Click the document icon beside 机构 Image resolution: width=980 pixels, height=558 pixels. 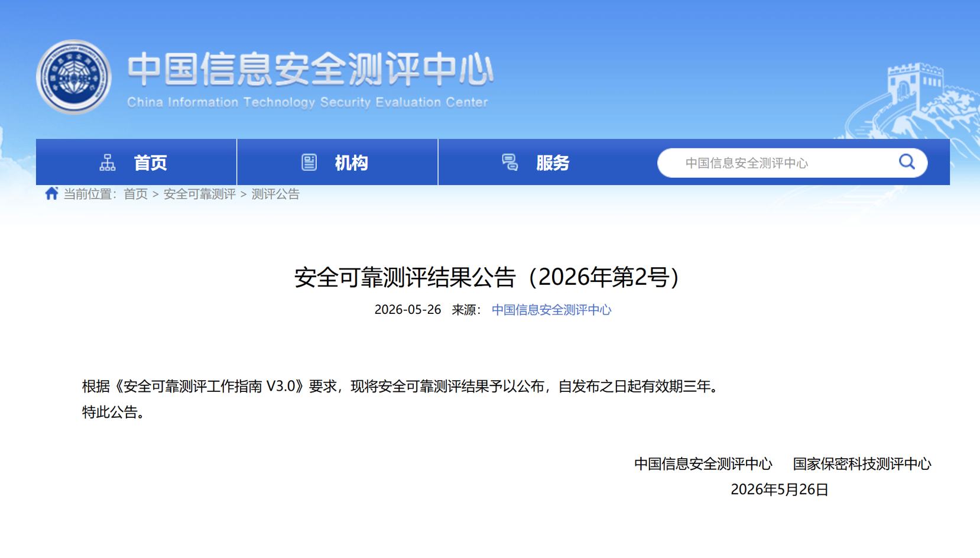(309, 163)
